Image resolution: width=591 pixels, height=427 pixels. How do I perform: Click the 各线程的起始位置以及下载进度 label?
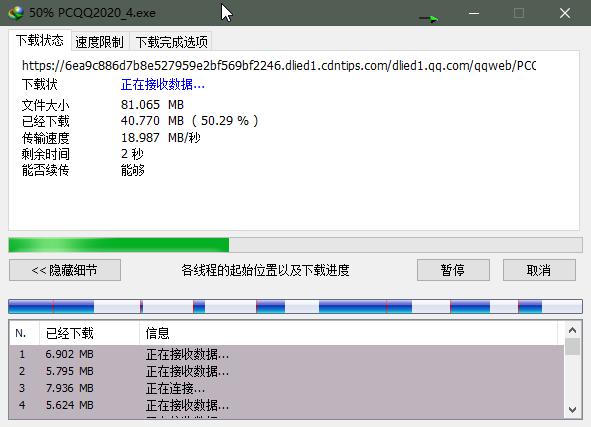click(x=265, y=270)
